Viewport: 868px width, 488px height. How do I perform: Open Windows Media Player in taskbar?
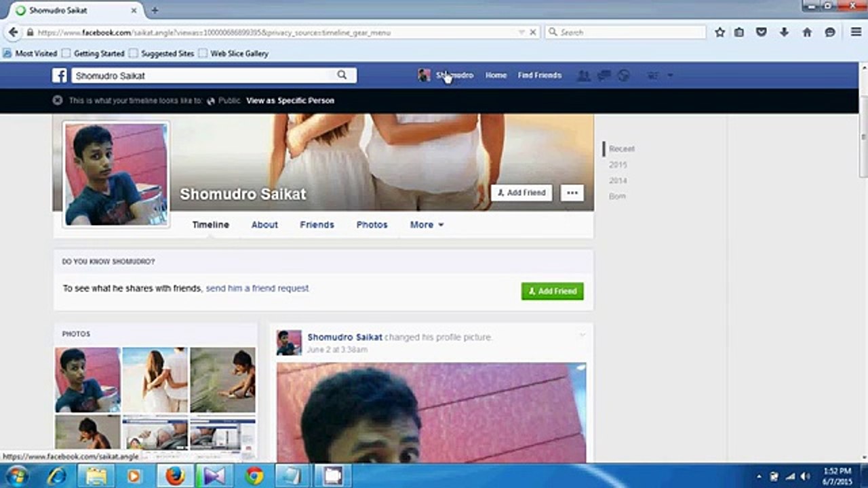(134, 476)
